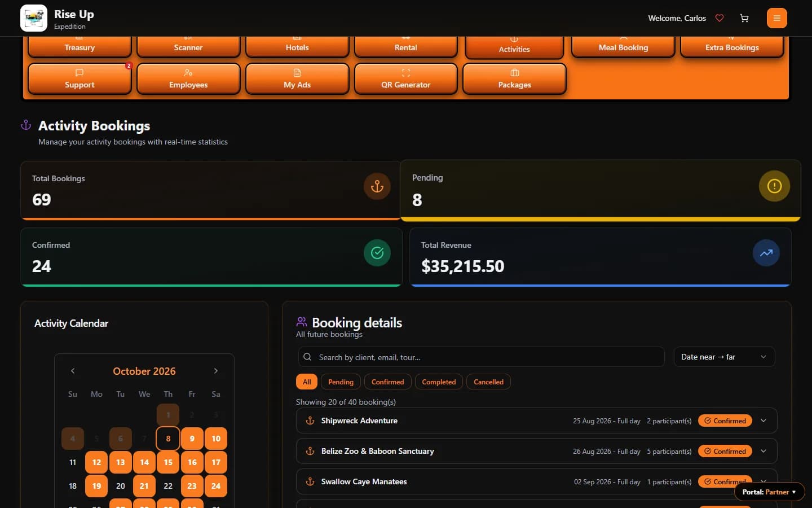Open the Meal Booking section
812x508 pixels.
[623, 47]
